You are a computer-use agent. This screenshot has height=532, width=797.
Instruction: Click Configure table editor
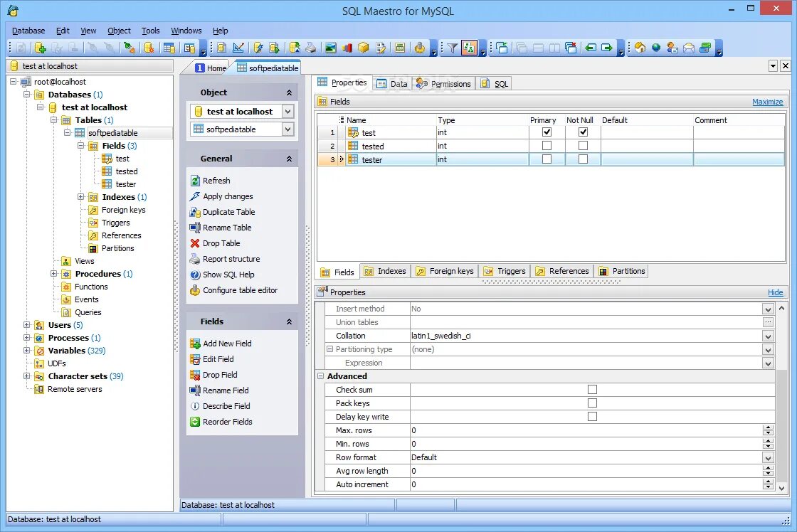pos(240,291)
